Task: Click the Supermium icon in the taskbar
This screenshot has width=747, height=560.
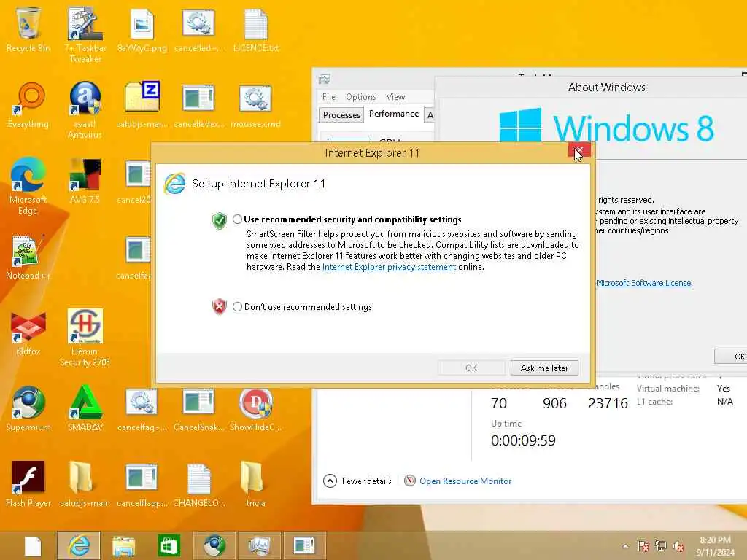Action: click(214, 545)
